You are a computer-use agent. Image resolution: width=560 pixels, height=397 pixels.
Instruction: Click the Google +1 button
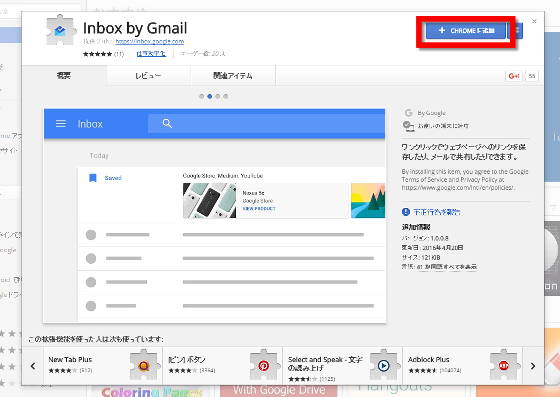(x=514, y=76)
